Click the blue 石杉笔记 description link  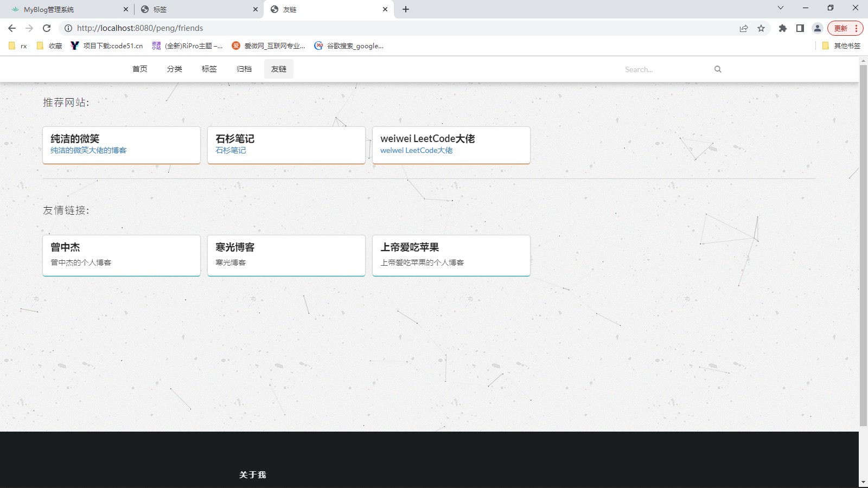coord(231,150)
